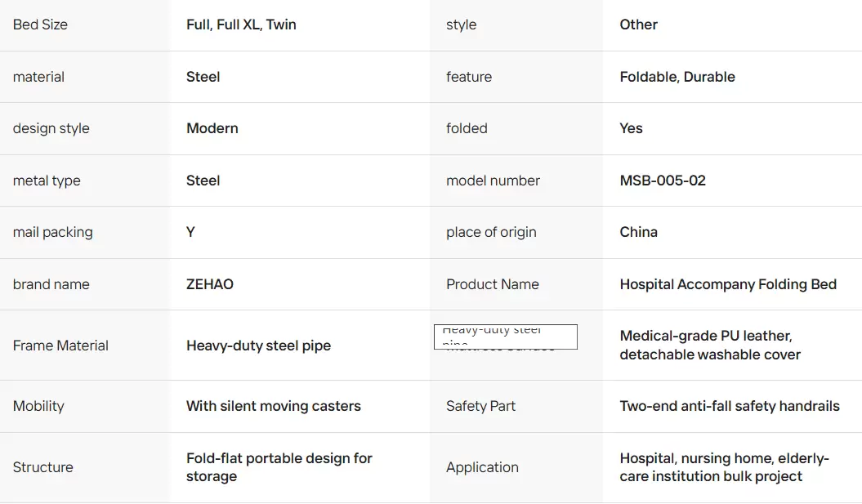This screenshot has width=862, height=504.
Task: Select the 'Full, Full XL, Twin' value
Action: click(x=241, y=25)
